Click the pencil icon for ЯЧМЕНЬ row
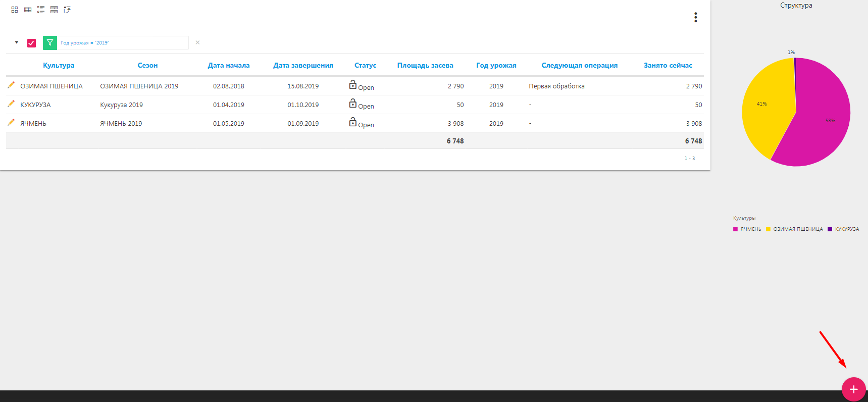 pos(11,123)
